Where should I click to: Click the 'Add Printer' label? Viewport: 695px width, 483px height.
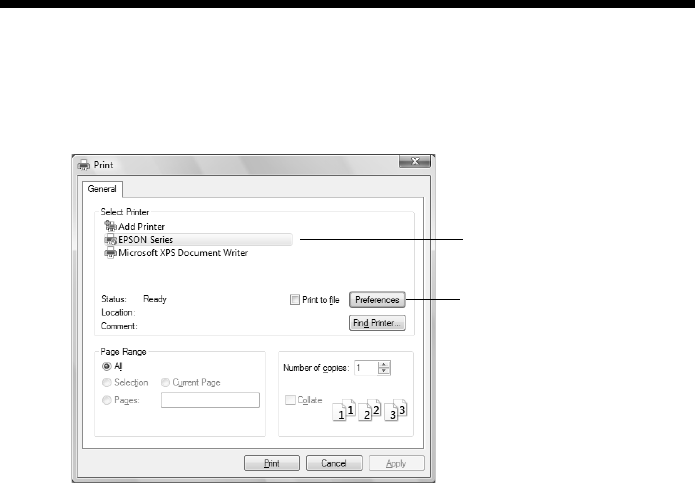(141, 226)
